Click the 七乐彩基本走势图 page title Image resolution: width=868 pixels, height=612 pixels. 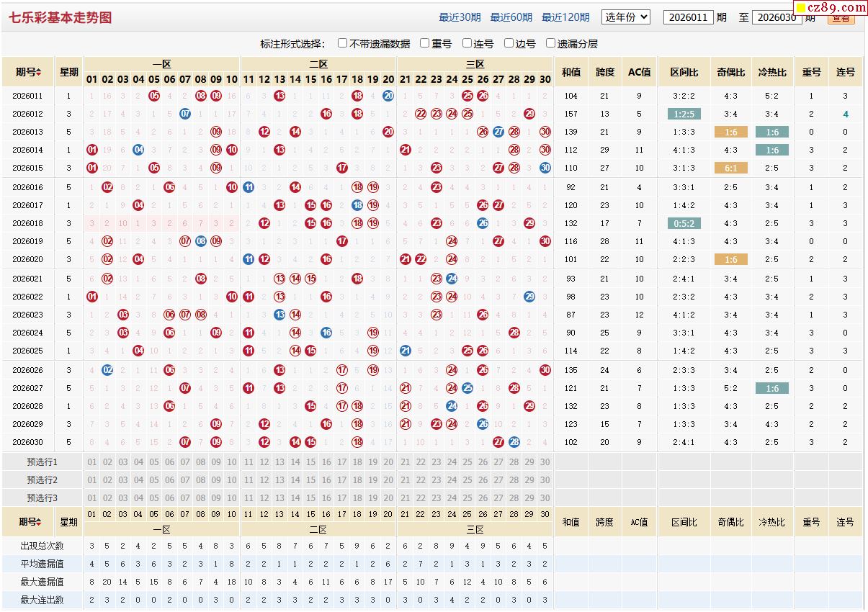61,17
